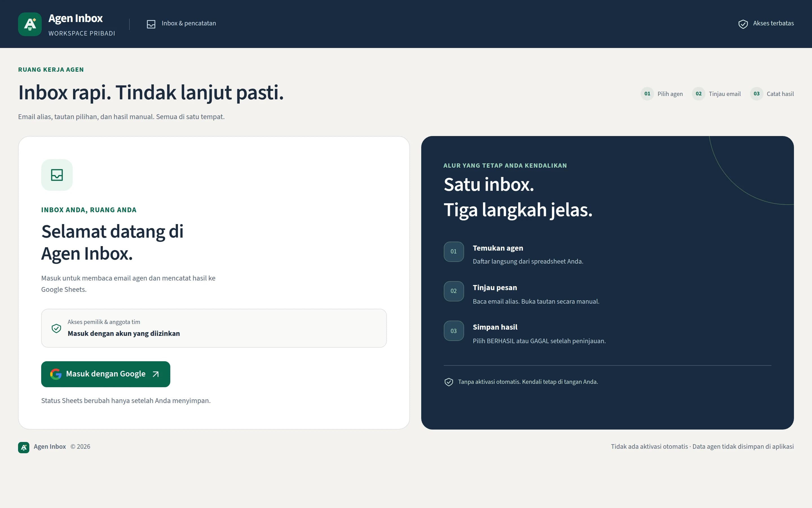
Task: Click the Agen Inbox logo in header
Action: [x=30, y=24]
